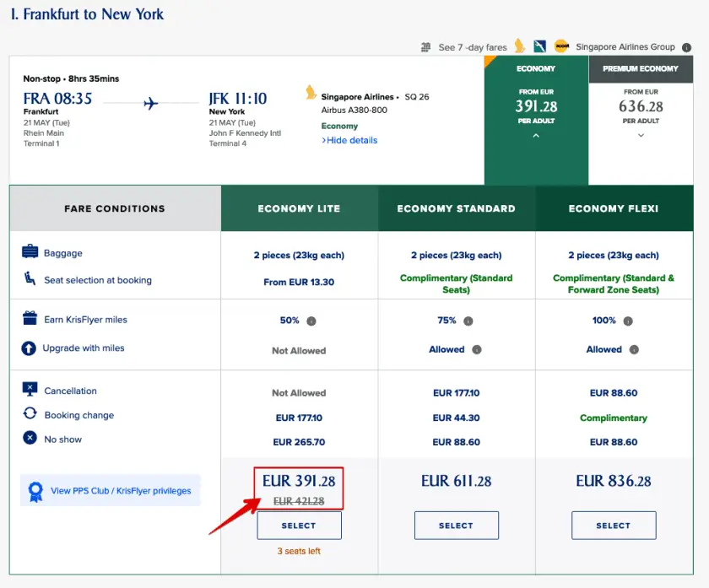This screenshot has height=588, width=709.
Task: Expand the Premium Economy fare chevron
Action: tap(641, 136)
